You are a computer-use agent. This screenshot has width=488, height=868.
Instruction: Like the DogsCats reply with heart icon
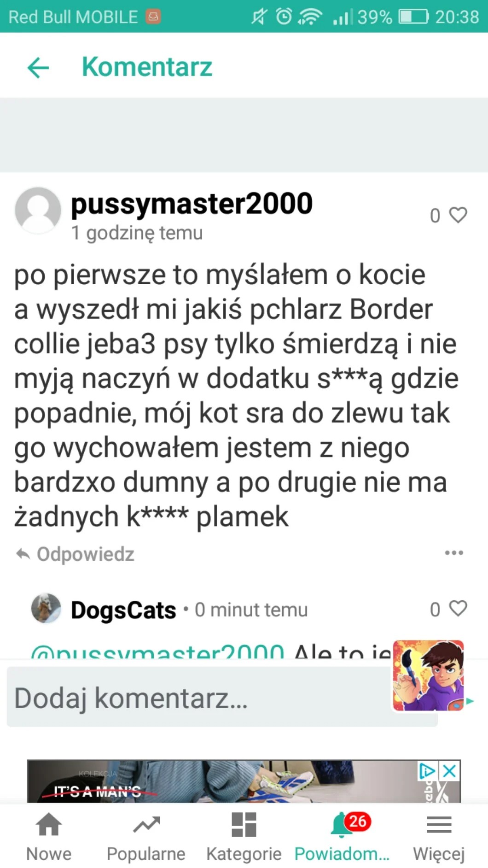pos(458,608)
